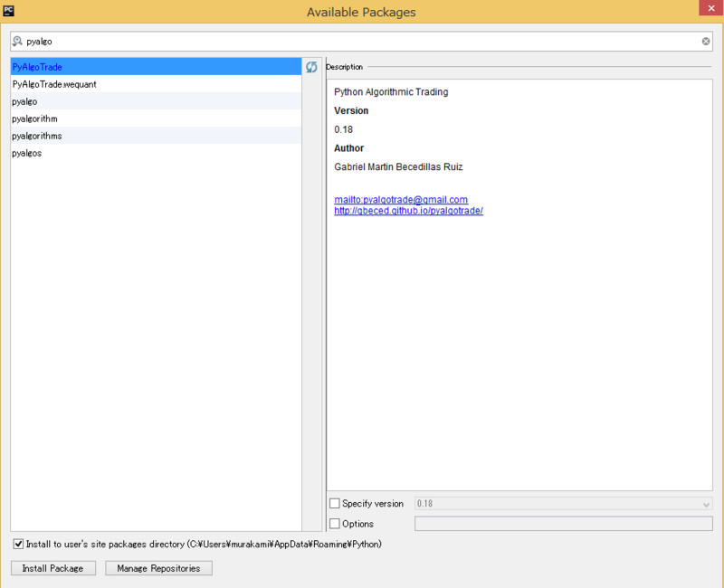Select the PyAlgoTrade package
This screenshot has height=588, width=724.
[40, 66]
